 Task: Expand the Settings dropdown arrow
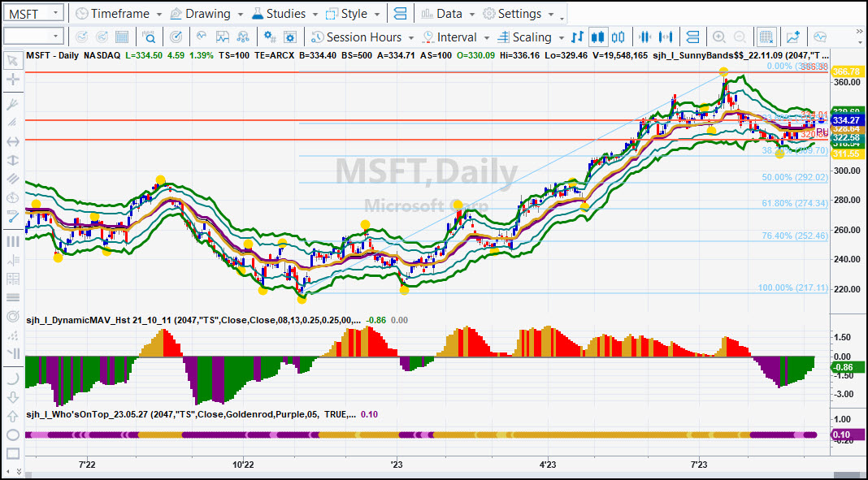point(551,15)
